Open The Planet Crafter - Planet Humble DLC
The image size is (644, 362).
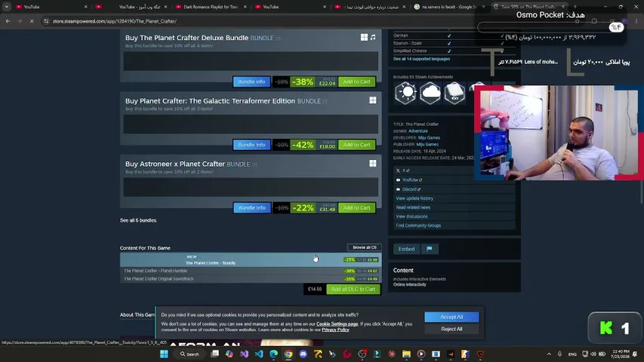(x=251, y=271)
